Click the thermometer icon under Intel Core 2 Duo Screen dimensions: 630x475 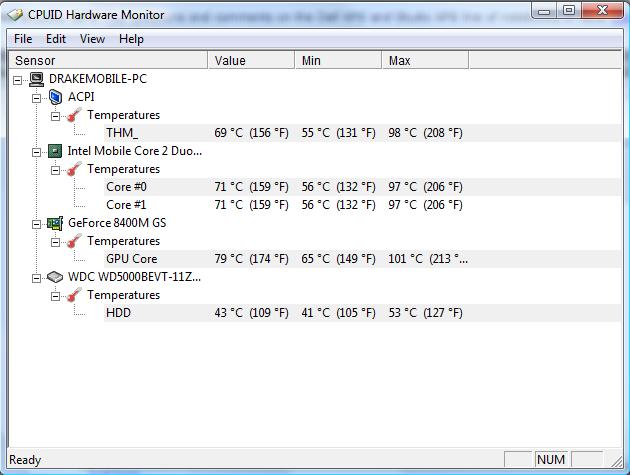tap(74, 169)
